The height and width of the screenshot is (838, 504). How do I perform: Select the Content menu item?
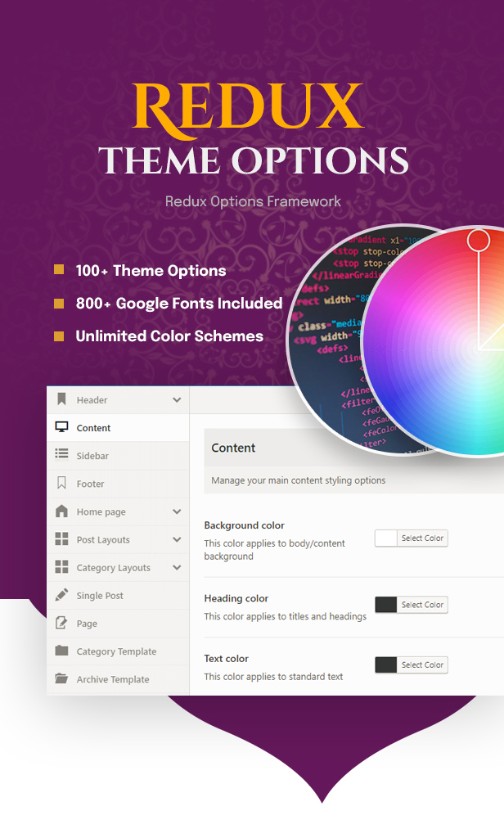(x=118, y=427)
